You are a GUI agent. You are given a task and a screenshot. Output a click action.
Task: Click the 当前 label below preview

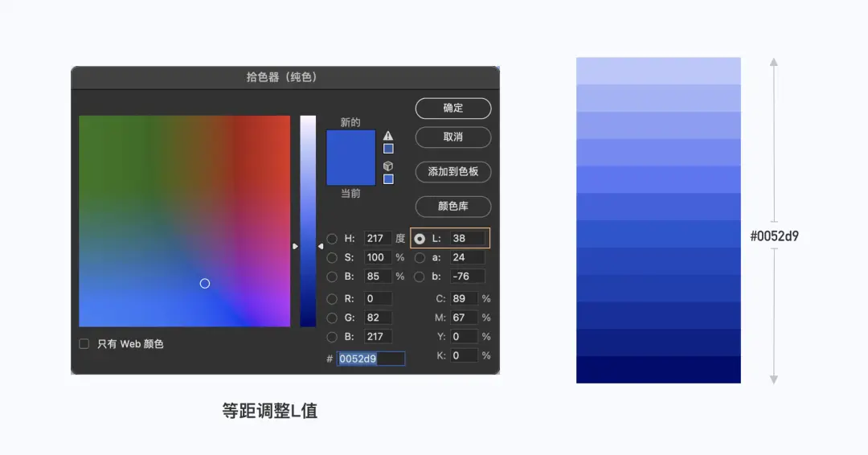click(350, 193)
